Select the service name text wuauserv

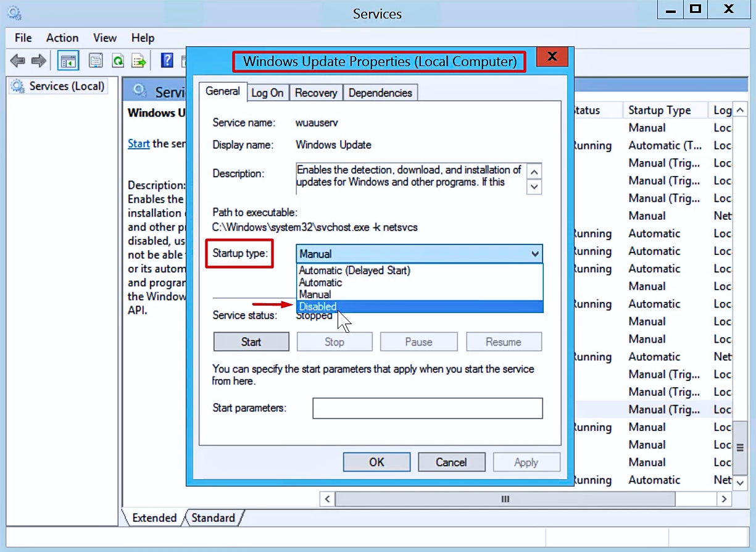click(x=317, y=123)
